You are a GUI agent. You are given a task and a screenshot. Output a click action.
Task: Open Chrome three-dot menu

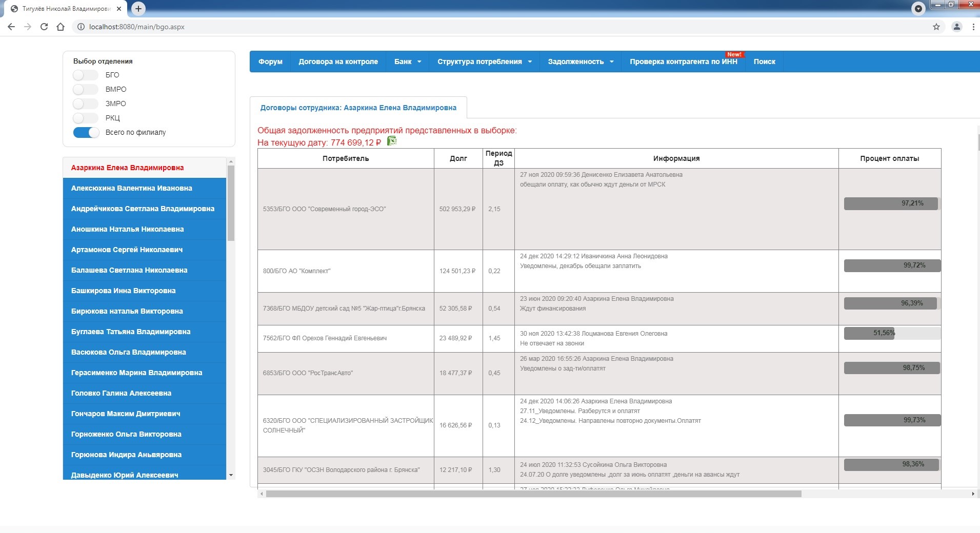(x=973, y=27)
